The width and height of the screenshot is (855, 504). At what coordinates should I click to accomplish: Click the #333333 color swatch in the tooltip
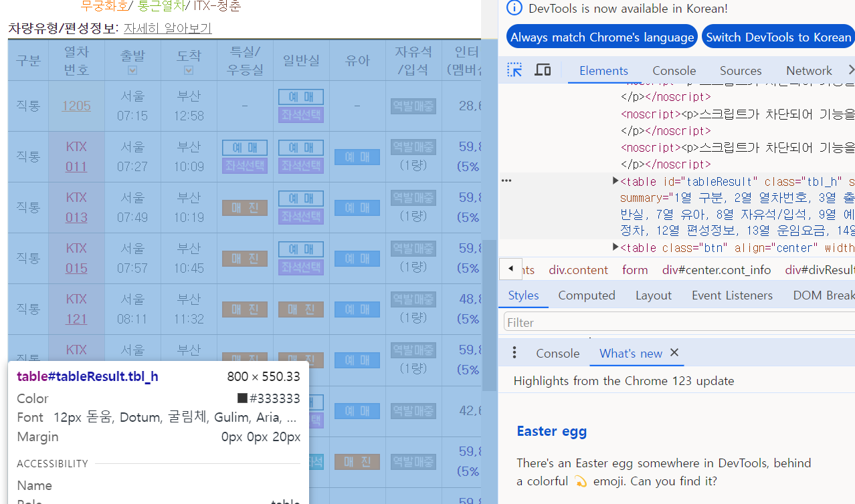coord(243,398)
